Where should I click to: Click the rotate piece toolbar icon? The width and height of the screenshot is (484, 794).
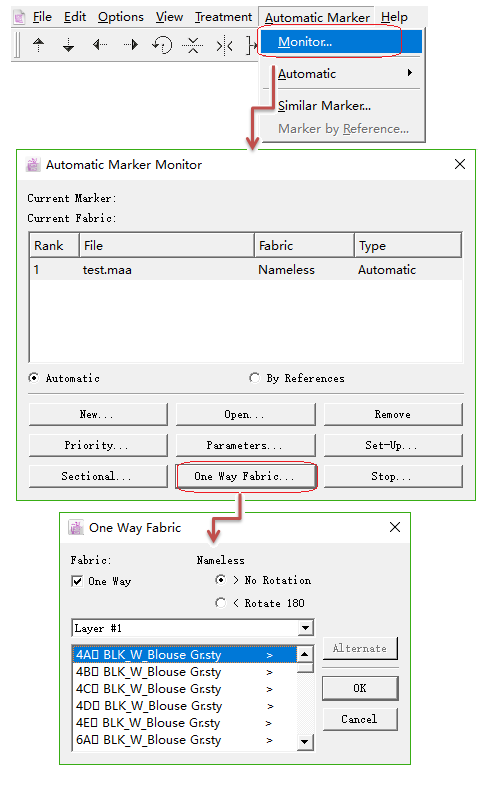click(162, 45)
